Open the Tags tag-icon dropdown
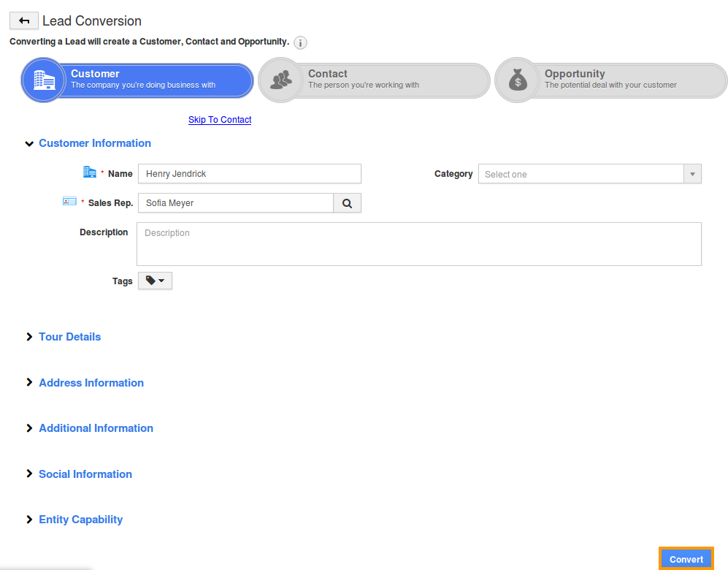This screenshot has height=570, width=728. pos(155,281)
